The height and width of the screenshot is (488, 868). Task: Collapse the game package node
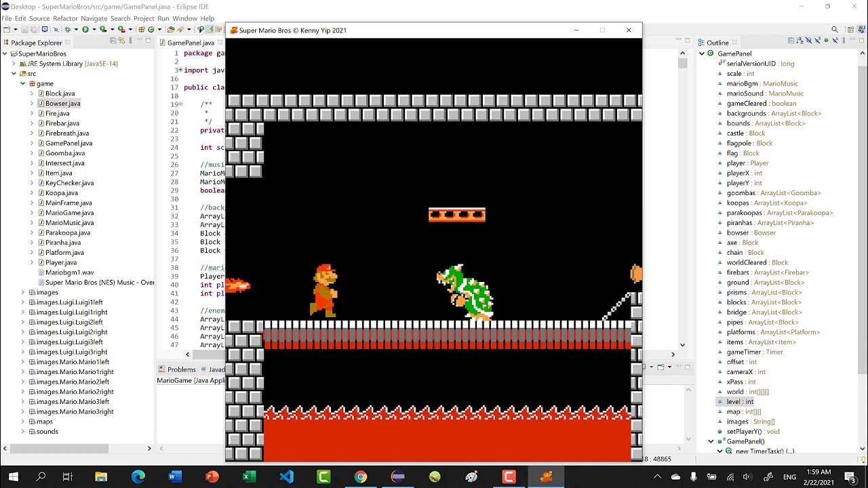click(x=23, y=83)
